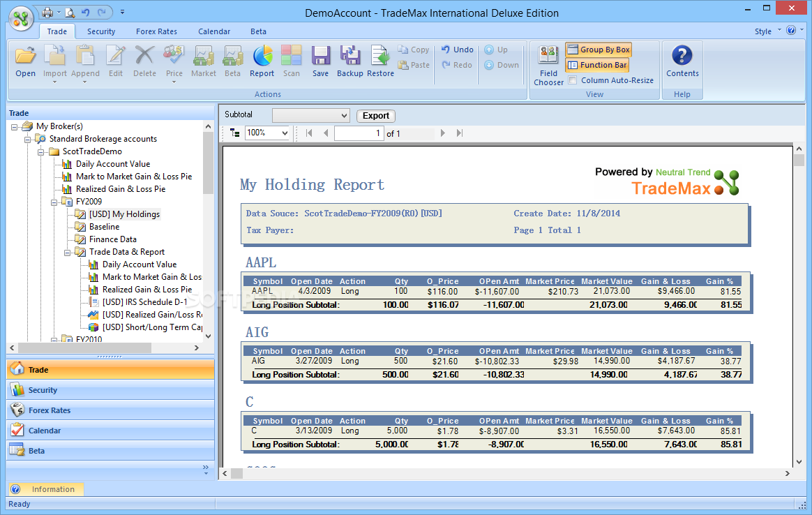This screenshot has height=515, width=812.
Task: Select [USD] My Holdings tree item
Action: coord(124,214)
